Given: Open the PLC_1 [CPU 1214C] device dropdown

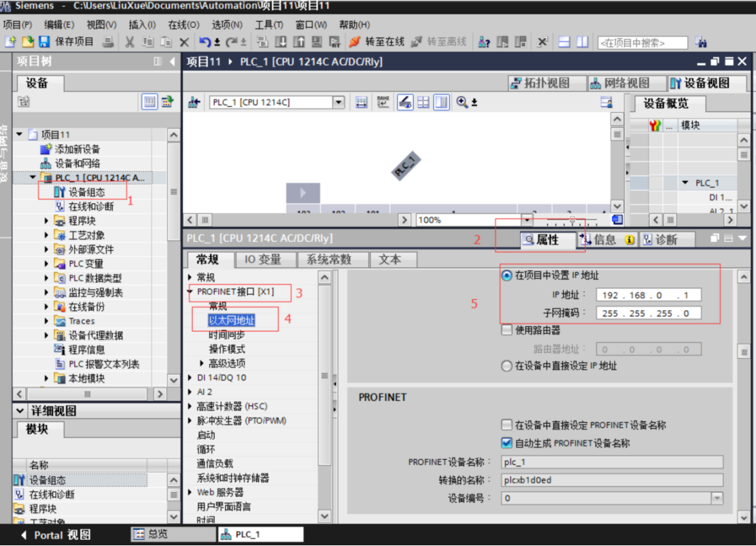Looking at the screenshot, I should pyautogui.click(x=339, y=102).
